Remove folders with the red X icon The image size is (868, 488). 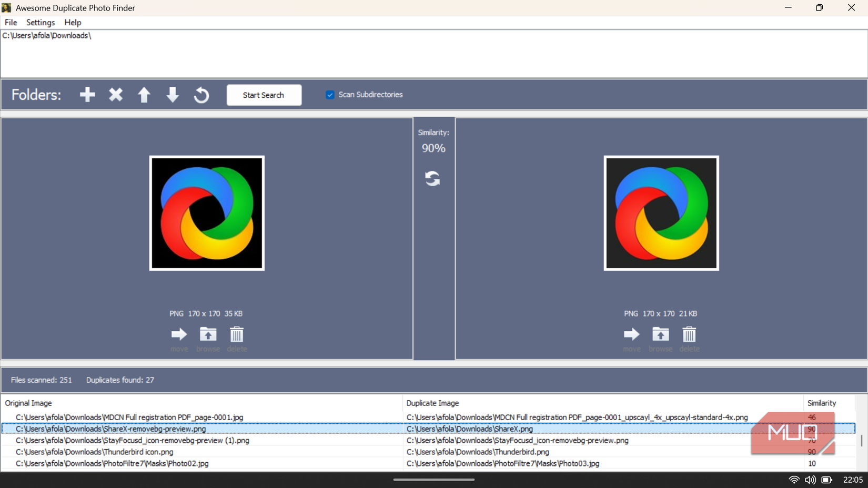point(115,95)
